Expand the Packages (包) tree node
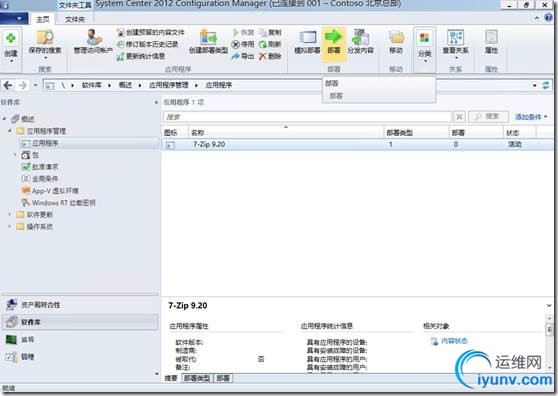The image size is (558, 396). [15, 155]
